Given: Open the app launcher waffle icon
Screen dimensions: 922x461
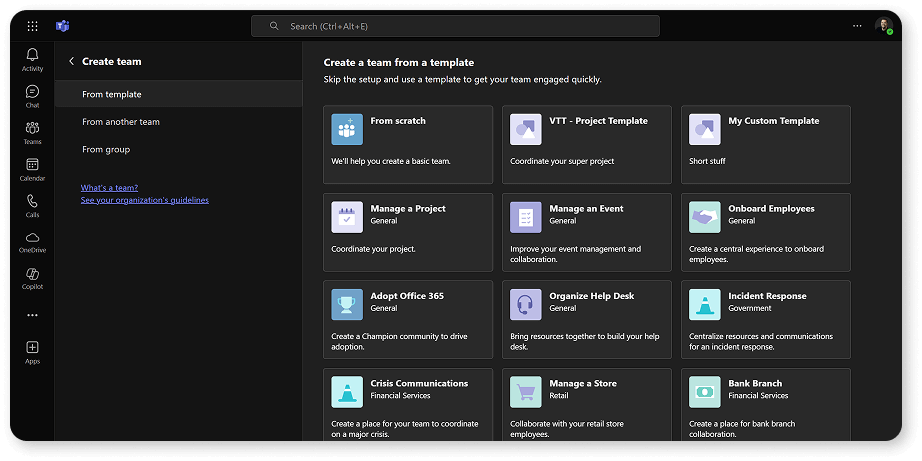Looking at the screenshot, I should pos(32,26).
